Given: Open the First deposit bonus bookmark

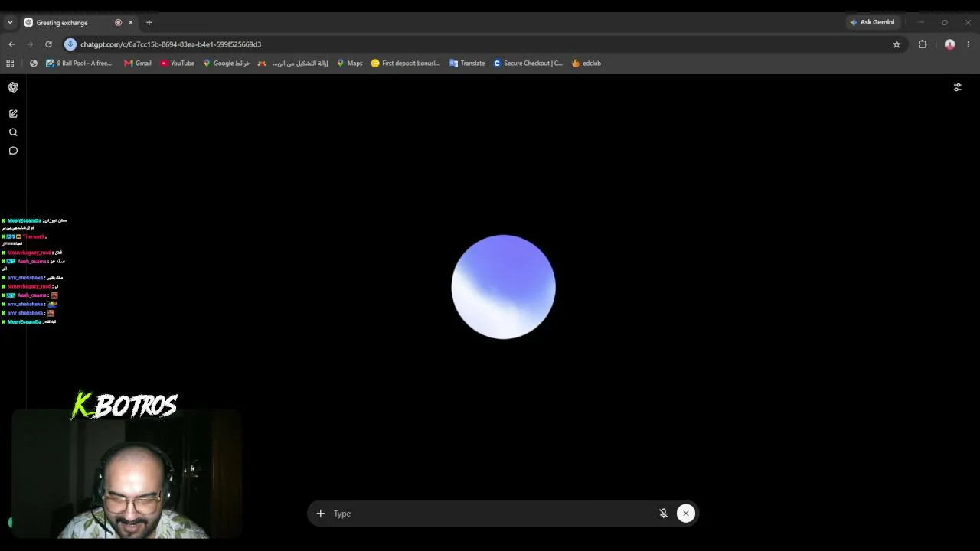Looking at the screenshot, I should click(405, 64).
